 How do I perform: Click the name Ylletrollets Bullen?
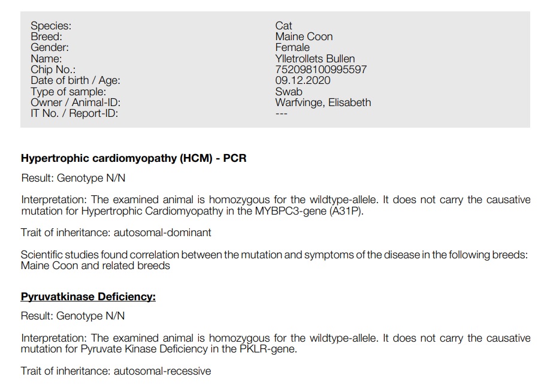point(315,59)
